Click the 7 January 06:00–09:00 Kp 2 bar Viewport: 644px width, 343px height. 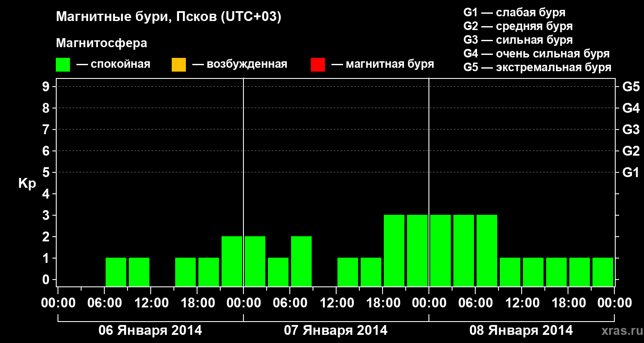click(301, 261)
